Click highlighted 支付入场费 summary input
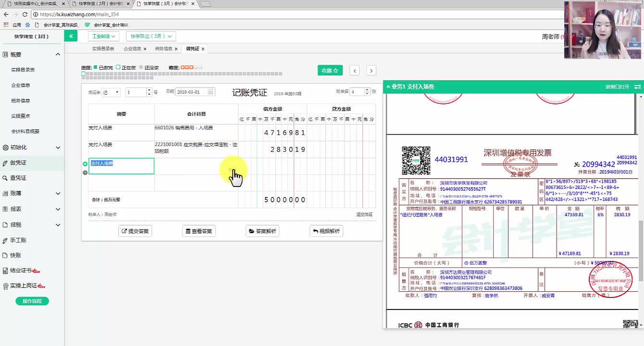 (x=121, y=166)
